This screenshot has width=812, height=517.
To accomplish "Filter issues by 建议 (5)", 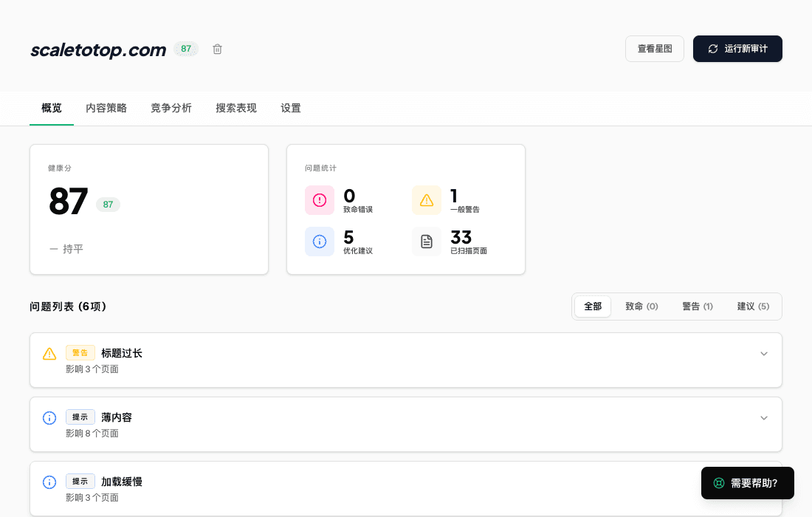I will pyautogui.click(x=754, y=307).
